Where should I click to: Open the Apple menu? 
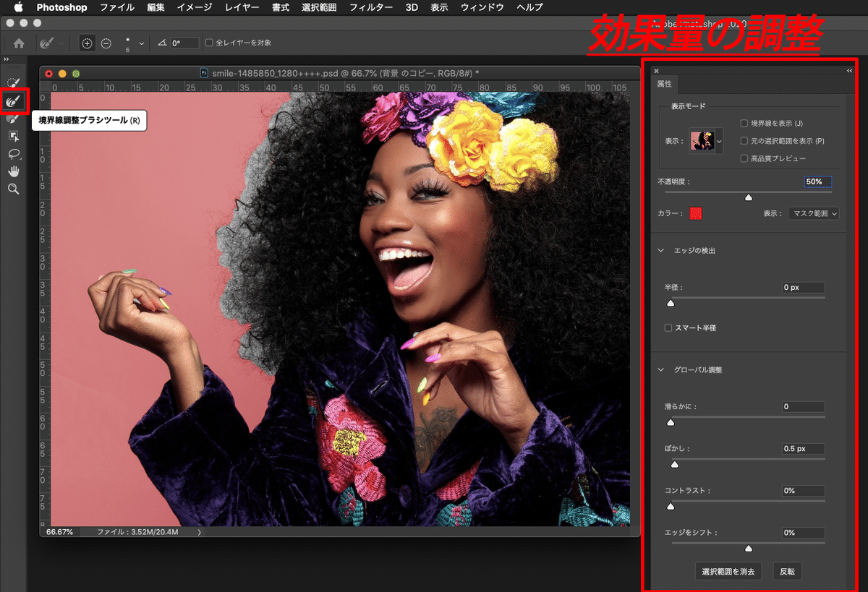point(18,7)
